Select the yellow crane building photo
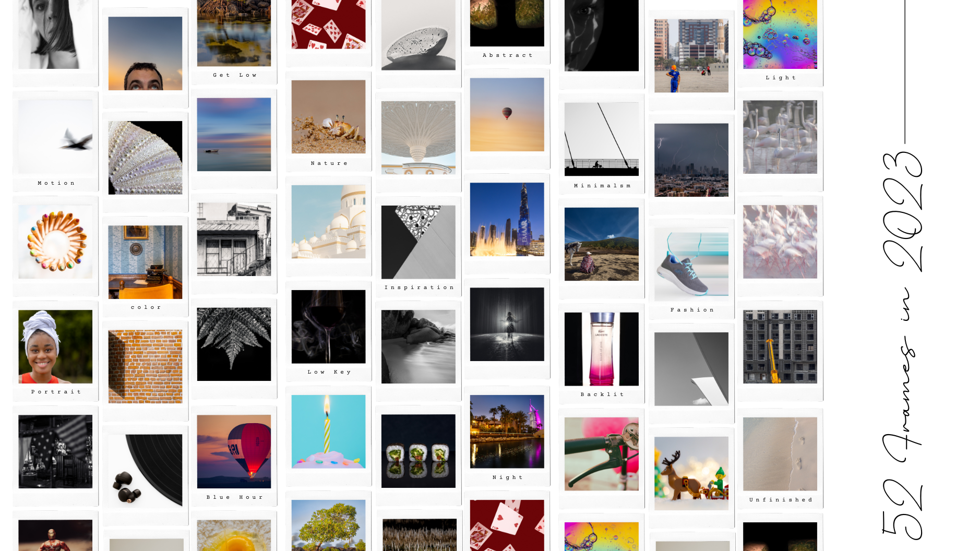 point(780,347)
